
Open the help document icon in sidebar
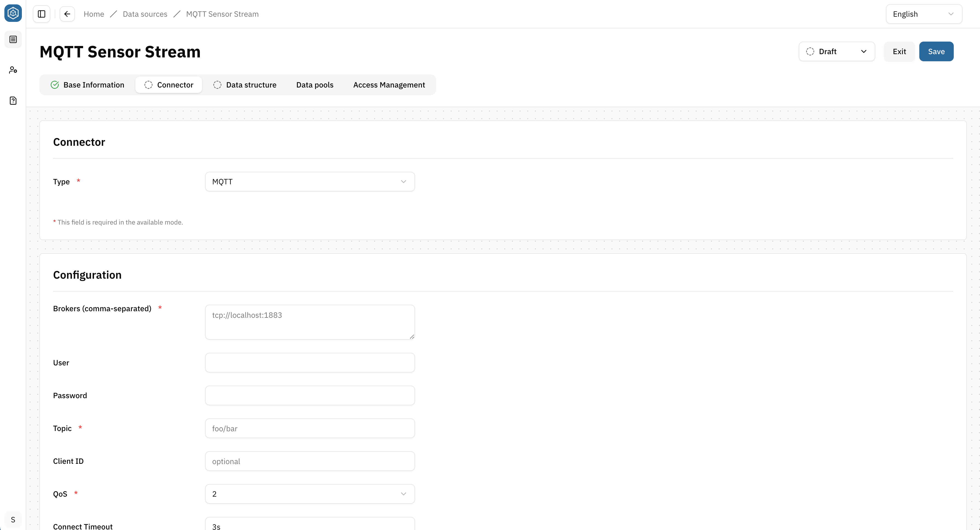pyautogui.click(x=13, y=101)
